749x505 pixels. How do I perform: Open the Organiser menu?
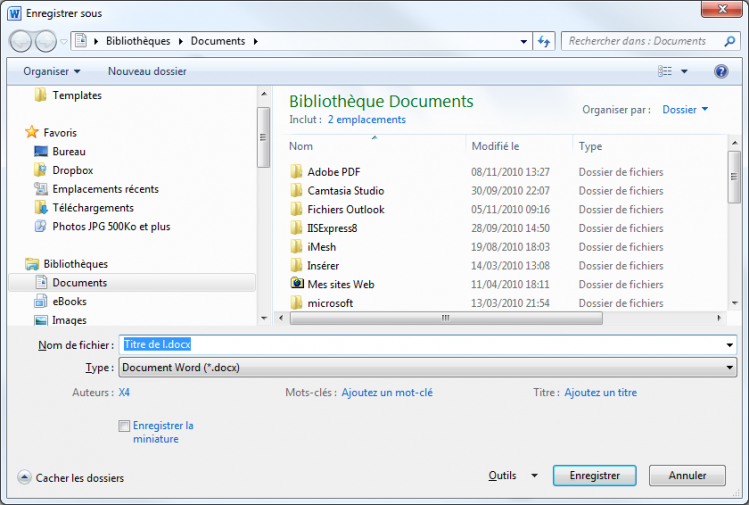coord(52,71)
